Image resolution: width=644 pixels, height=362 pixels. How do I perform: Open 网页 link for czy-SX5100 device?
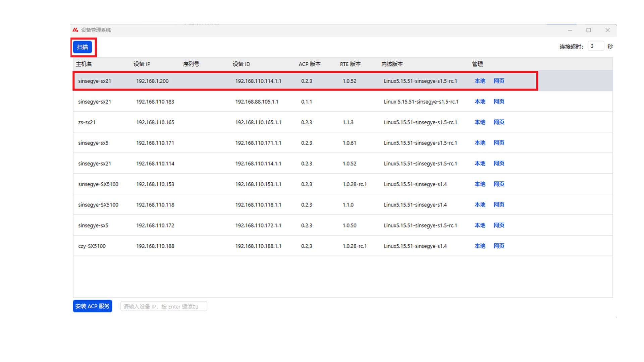499,246
